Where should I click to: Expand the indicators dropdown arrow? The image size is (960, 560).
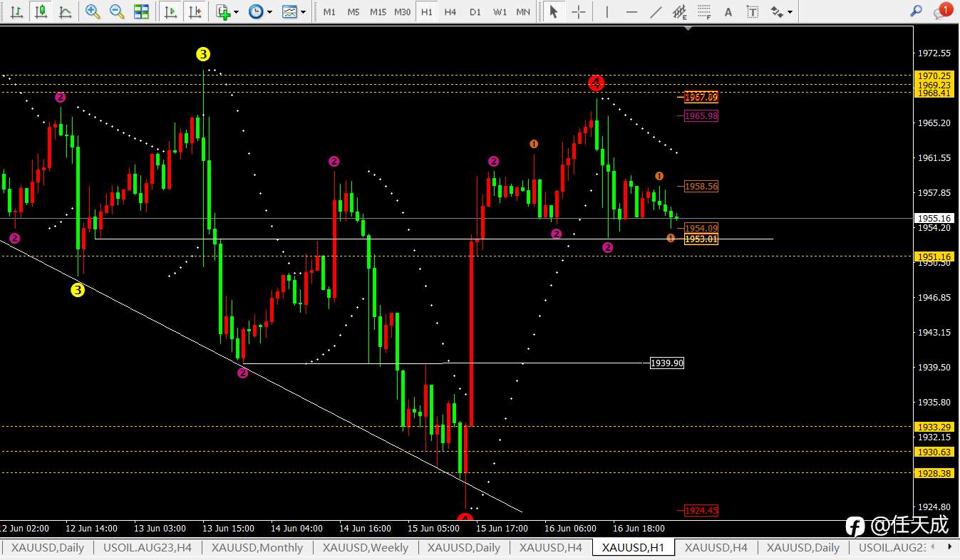click(x=236, y=12)
